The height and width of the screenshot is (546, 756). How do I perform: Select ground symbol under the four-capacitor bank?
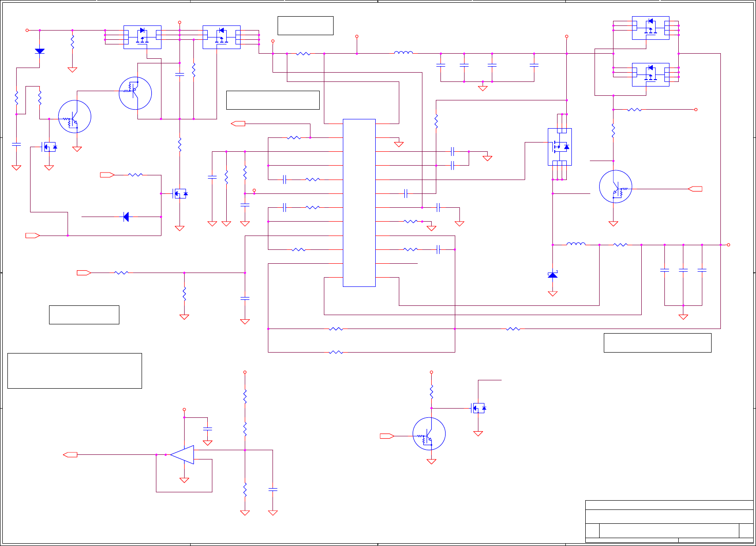pos(483,88)
